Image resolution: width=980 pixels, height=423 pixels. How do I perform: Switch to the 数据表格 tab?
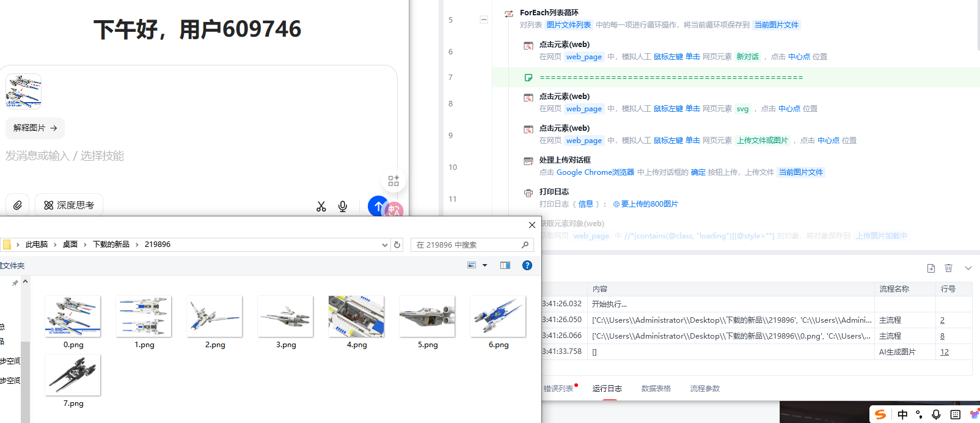coord(656,389)
